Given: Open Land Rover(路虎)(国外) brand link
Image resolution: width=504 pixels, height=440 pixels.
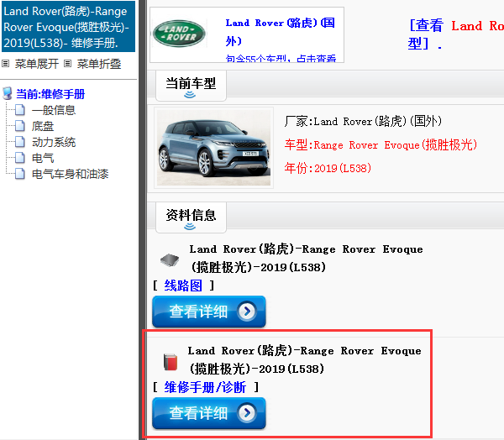Looking at the screenshot, I should coord(281,32).
